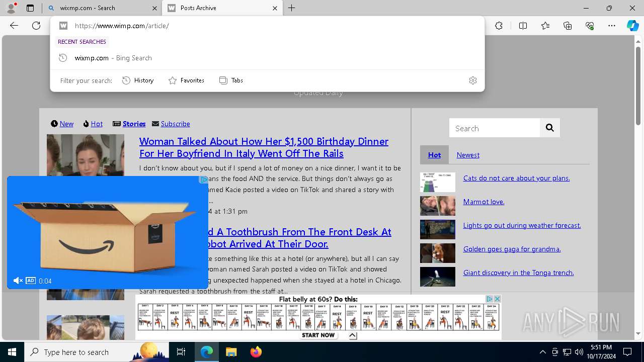Open the Copilot sidebar icon

point(632,26)
